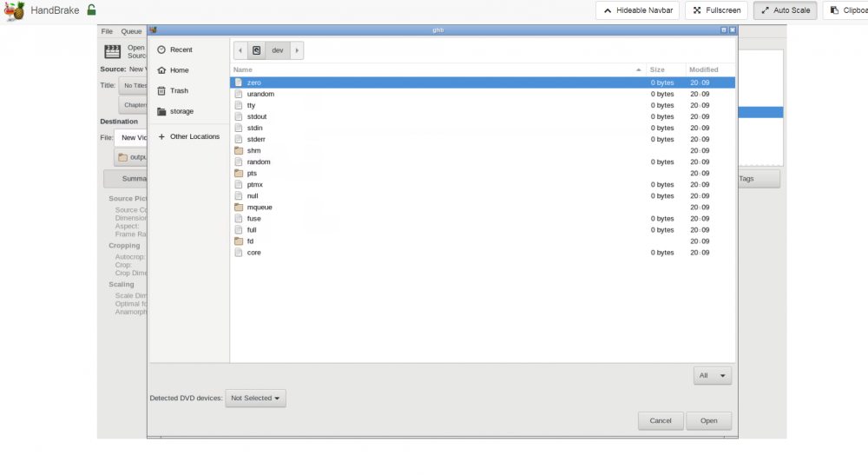
Task: Select the full file
Action: tap(482, 230)
